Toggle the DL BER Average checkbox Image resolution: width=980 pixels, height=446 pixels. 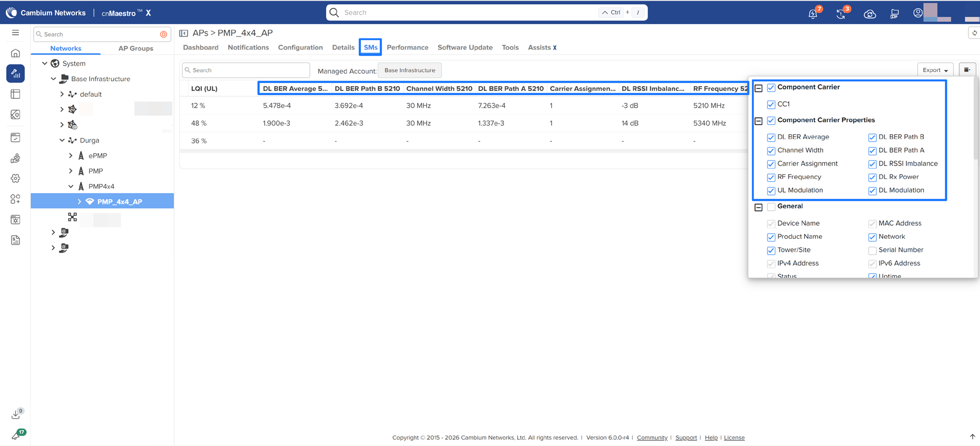771,138
